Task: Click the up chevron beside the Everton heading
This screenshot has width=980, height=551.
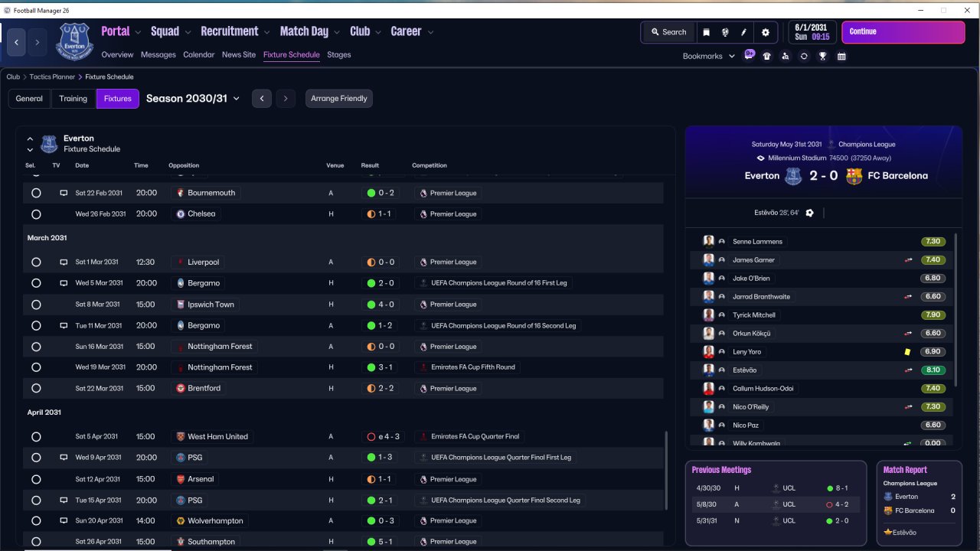Action: (30, 139)
